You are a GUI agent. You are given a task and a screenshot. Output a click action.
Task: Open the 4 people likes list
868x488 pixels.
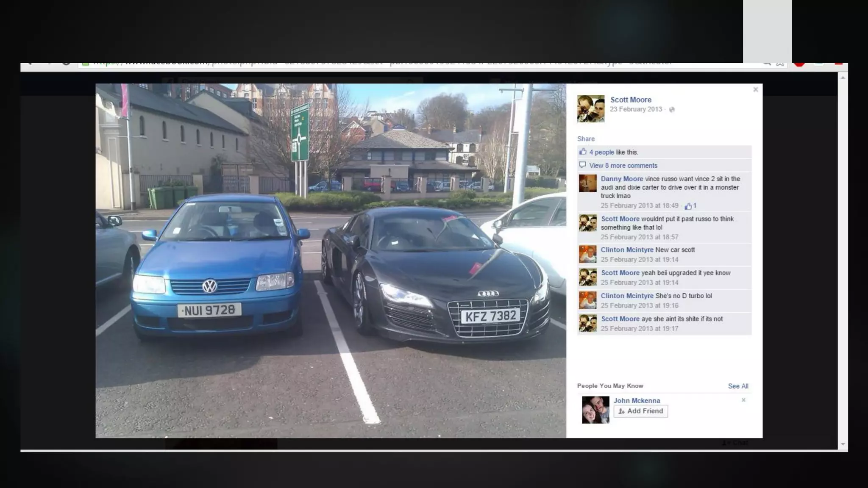[x=601, y=152]
